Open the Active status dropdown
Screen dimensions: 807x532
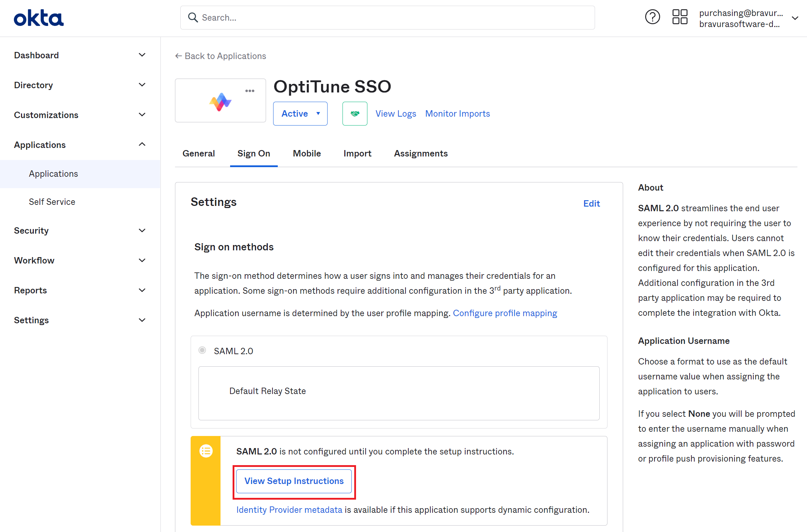(x=300, y=113)
